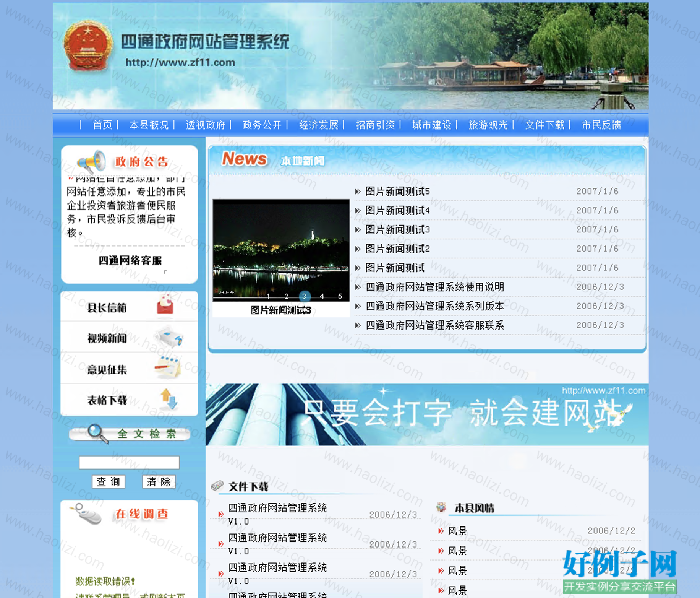Select 政务公开 from the navigation bar
The width and height of the screenshot is (700, 598).
(x=262, y=125)
